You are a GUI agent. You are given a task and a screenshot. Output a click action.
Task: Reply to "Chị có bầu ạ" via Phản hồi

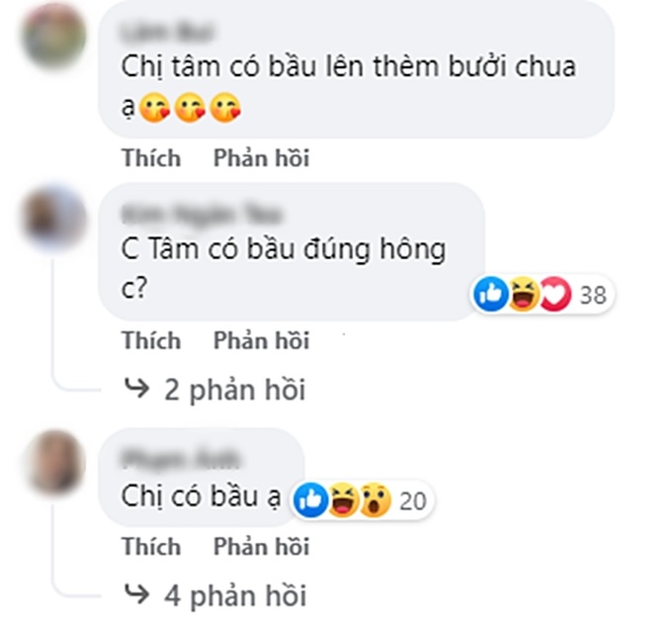262,546
